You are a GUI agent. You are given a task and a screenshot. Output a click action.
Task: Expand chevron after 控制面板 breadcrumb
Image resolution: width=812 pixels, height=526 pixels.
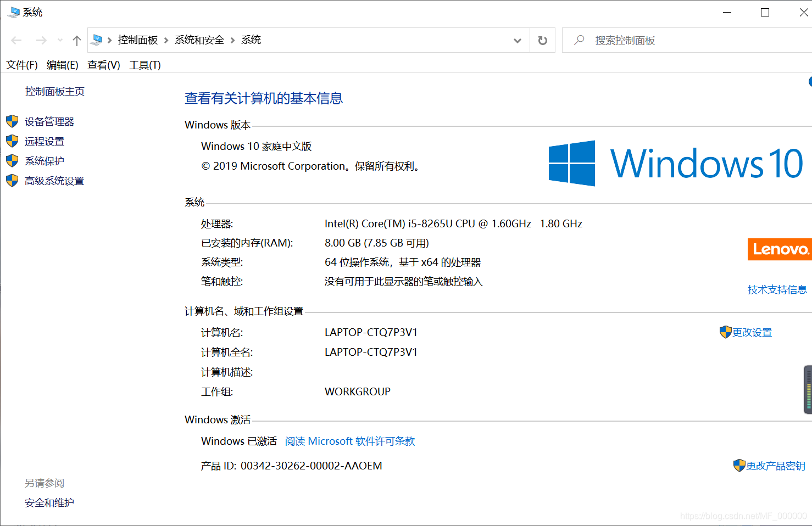click(166, 40)
